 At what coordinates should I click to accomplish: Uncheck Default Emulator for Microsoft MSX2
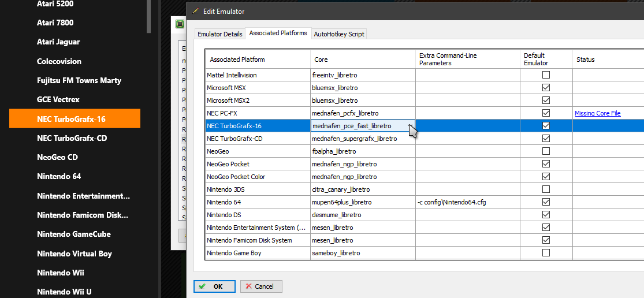tap(546, 100)
